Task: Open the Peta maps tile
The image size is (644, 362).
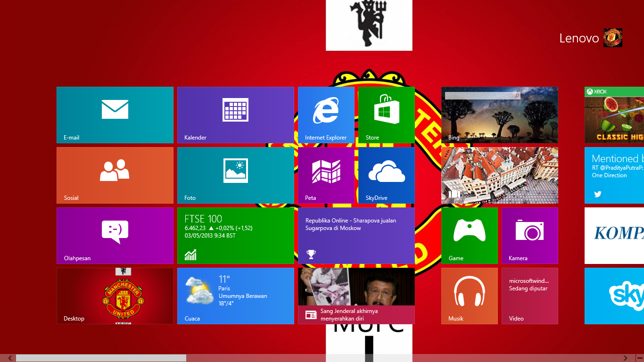Action: click(326, 175)
